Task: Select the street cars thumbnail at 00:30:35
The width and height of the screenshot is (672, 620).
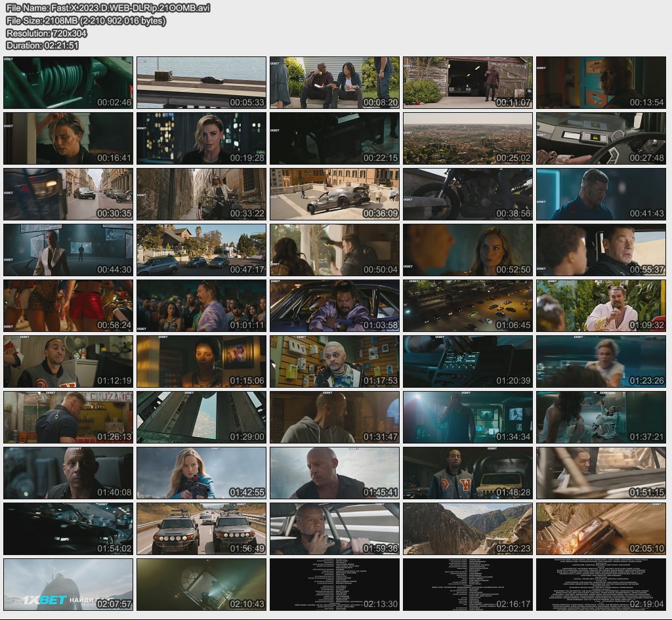Action: [x=68, y=194]
